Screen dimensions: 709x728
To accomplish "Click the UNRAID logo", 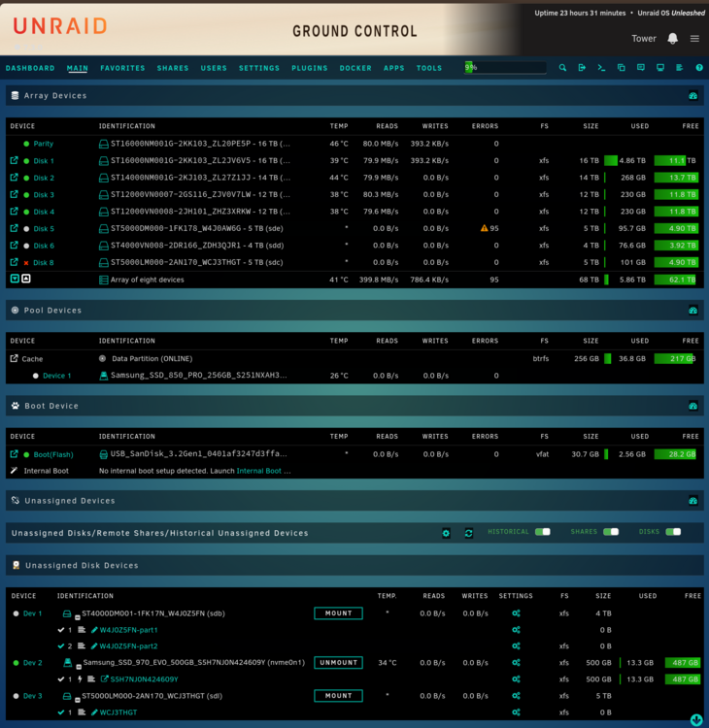I will click(60, 26).
